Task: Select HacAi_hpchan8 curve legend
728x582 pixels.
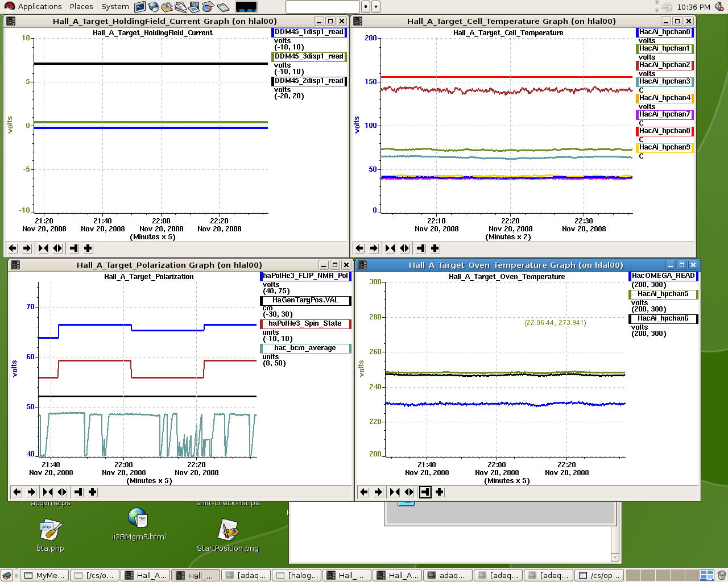Action: click(x=665, y=131)
